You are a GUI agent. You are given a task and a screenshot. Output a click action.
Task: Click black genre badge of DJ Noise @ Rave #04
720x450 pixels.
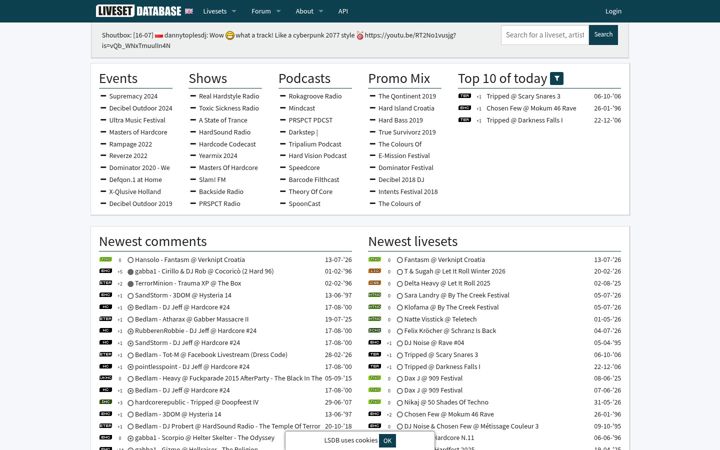coord(375,342)
